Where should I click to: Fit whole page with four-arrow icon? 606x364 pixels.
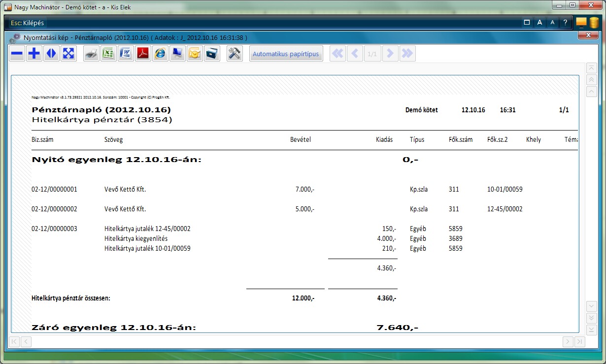point(68,54)
